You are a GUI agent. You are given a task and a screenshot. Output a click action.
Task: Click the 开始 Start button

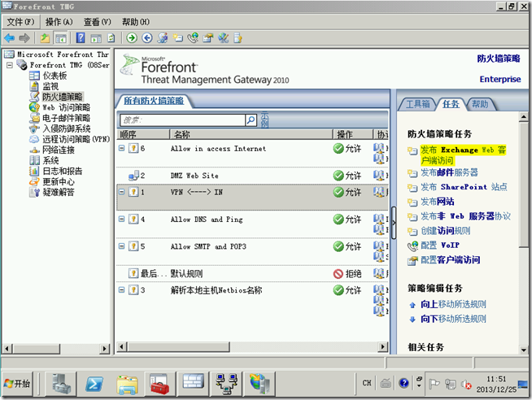coord(17,384)
